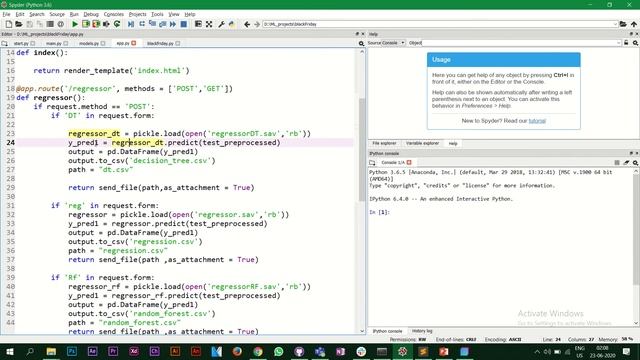Open IPython console options icon
This screenshot has height=360, width=640.
(x=636, y=162)
